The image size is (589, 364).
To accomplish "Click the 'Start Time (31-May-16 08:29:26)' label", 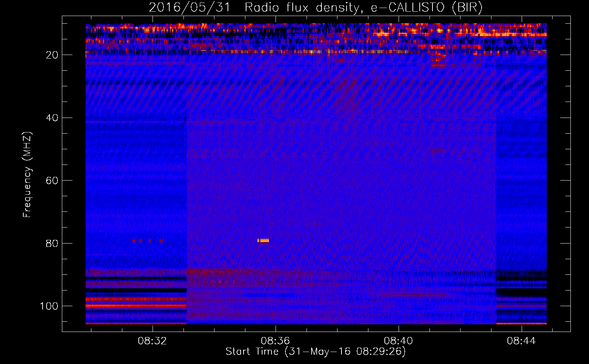I will pyautogui.click(x=316, y=352).
